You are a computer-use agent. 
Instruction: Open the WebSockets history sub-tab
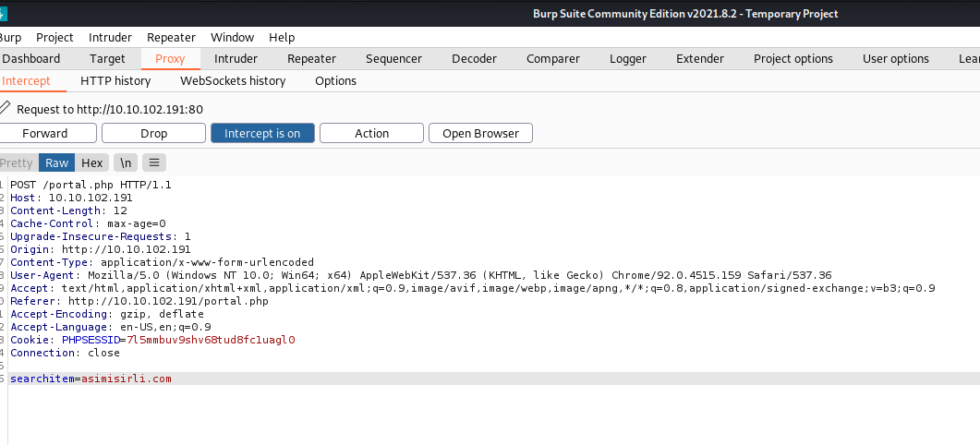tap(233, 80)
